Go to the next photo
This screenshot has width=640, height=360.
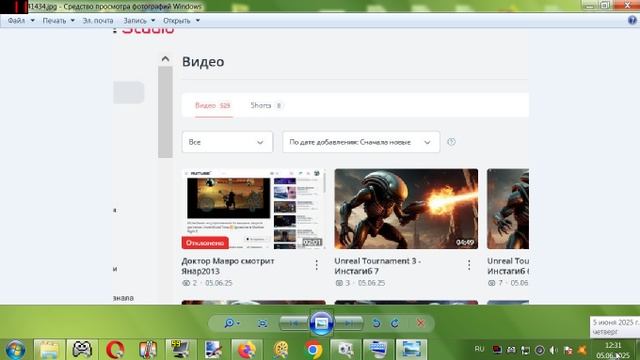348,323
